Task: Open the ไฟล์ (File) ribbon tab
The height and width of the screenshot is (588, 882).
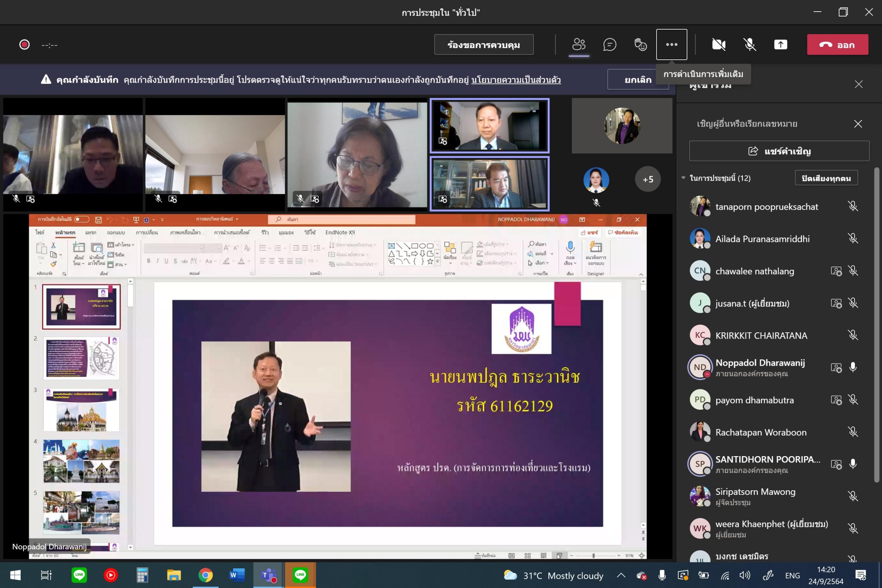Action: (40, 232)
